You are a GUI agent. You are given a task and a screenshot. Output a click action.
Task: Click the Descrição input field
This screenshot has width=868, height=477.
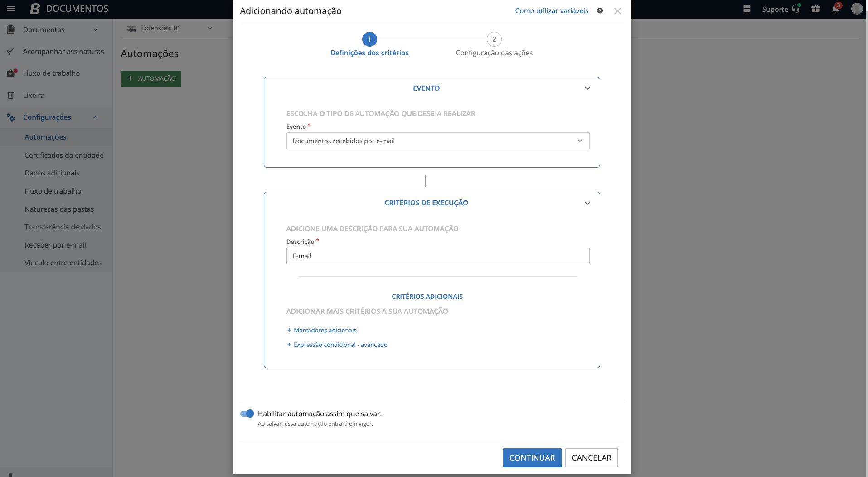(x=437, y=256)
